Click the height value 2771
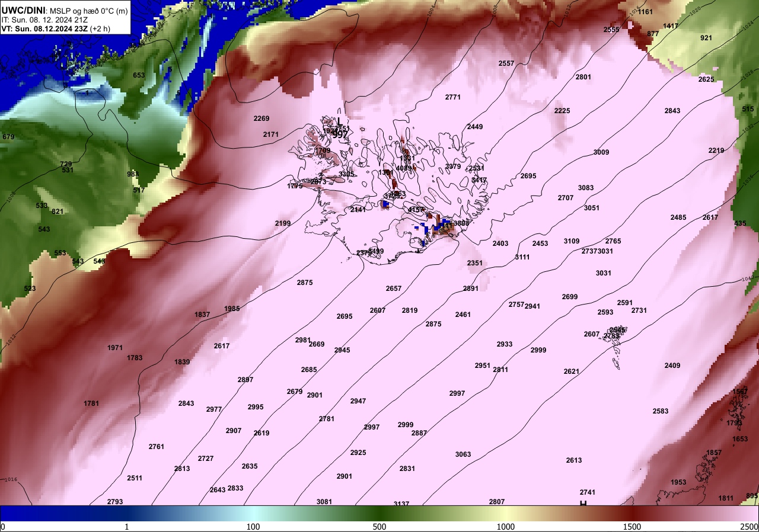The height and width of the screenshot is (532, 759). (x=453, y=97)
